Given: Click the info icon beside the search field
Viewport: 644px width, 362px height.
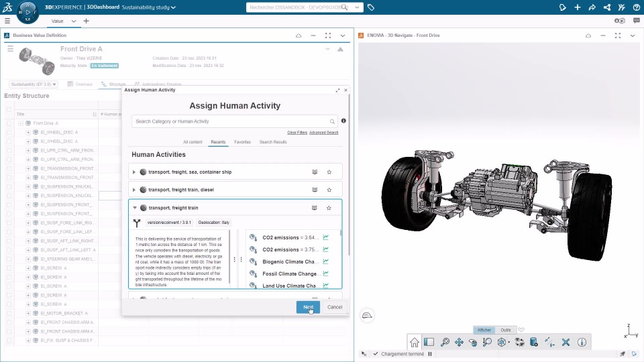Looking at the screenshot, I should (x=343, y=121).
